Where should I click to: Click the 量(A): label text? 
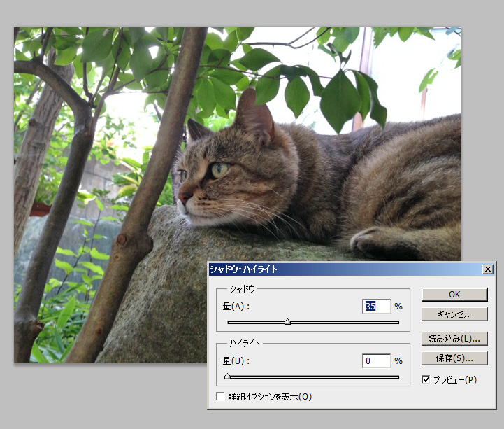tap(236, 306)
